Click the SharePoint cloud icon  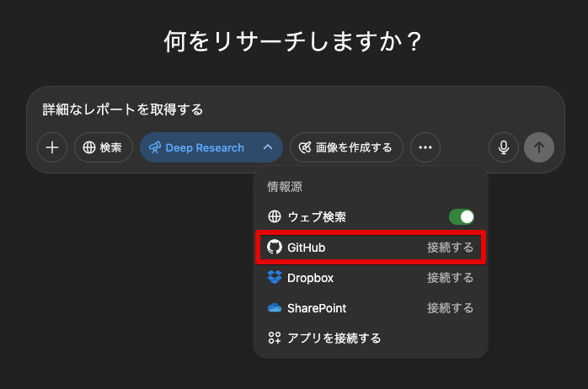click(275, 308)
